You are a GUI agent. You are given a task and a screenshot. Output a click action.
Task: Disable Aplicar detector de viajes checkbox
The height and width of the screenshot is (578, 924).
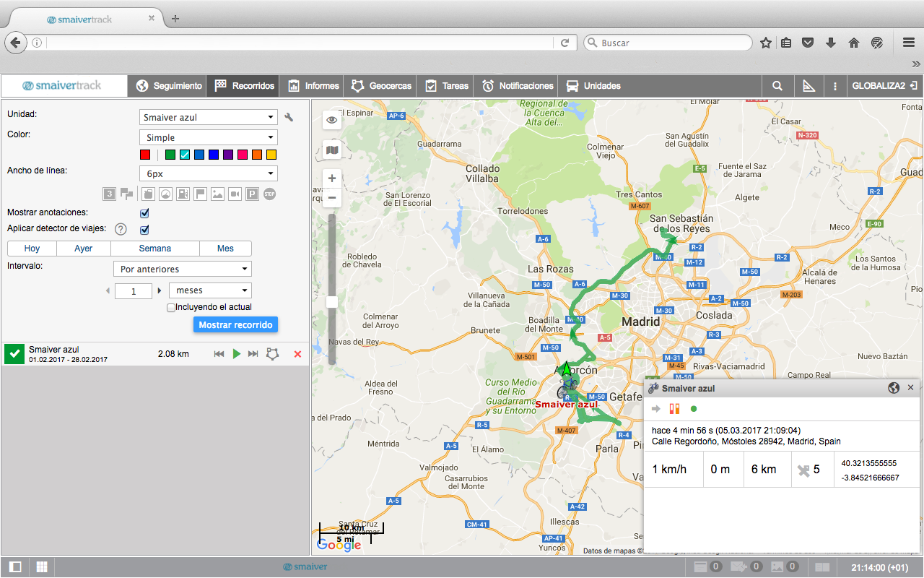(x=144, y=230)
